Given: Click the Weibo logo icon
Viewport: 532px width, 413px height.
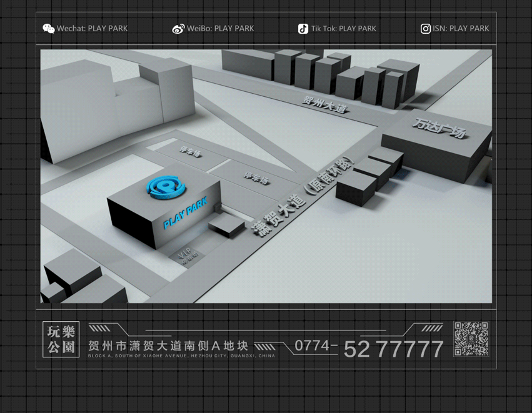Looking at the screenshot, I should [x=178, y=29].
